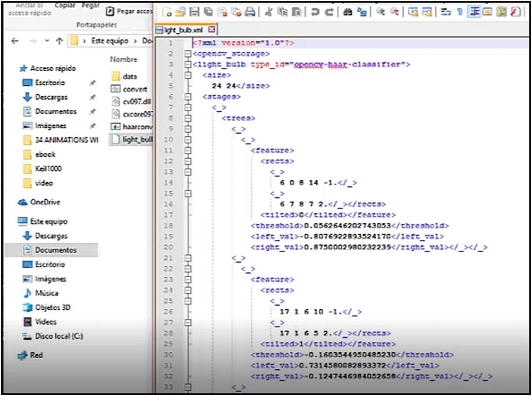Unpin Escritorio from quick access

(x=92, y=83)
